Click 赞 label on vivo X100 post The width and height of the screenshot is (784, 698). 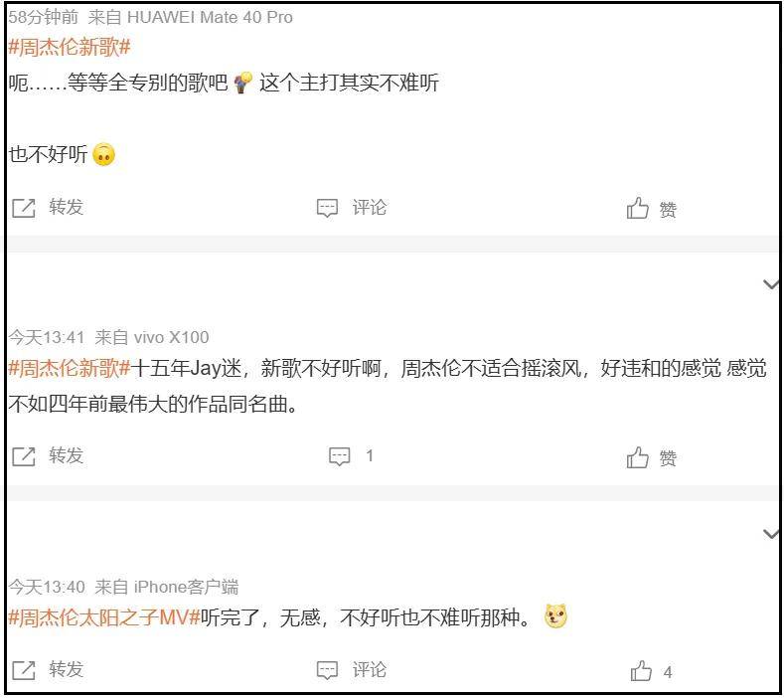669,458
